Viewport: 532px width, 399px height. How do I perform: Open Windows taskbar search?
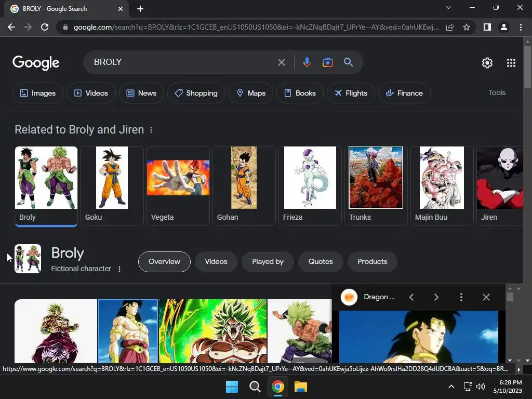click(x=255, y=387)
